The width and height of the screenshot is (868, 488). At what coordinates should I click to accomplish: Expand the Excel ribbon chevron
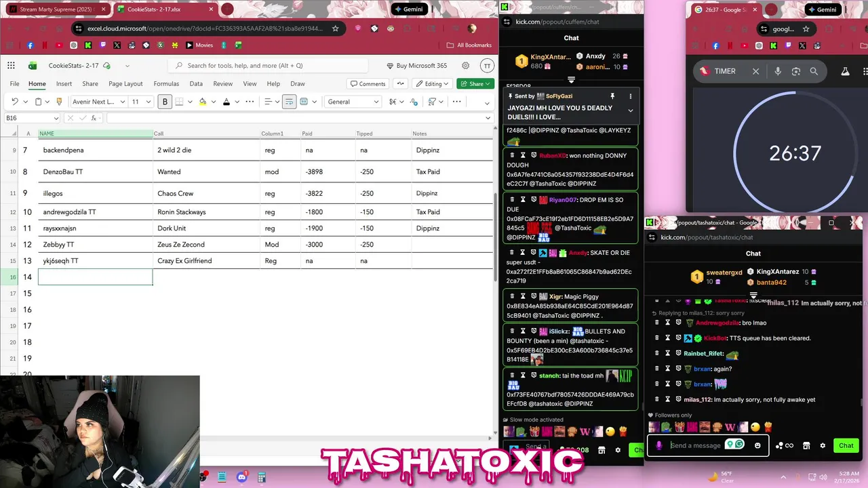tap(486, 102)
